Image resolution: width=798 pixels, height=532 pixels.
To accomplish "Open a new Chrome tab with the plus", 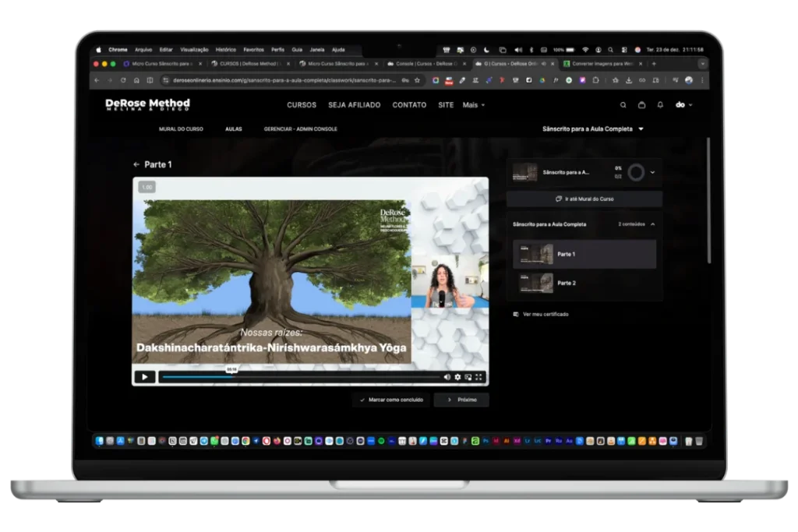I will click(654, 64).
